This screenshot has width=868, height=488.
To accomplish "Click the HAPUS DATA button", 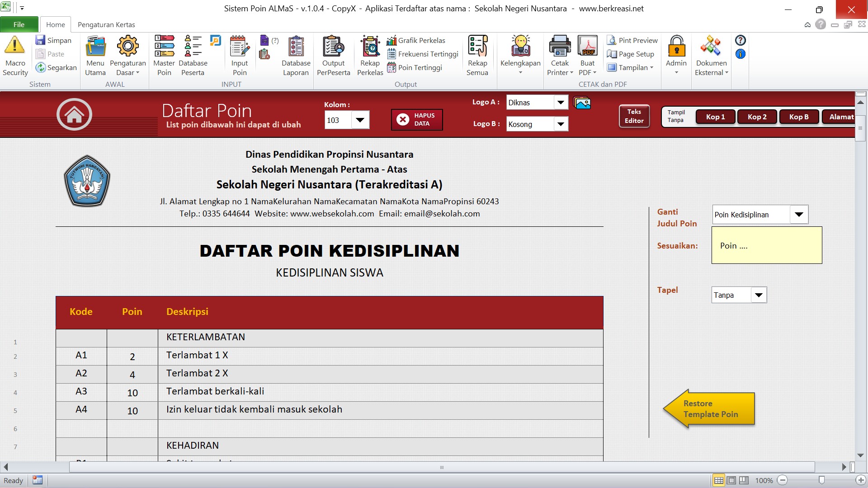I will tap(417, 120).
